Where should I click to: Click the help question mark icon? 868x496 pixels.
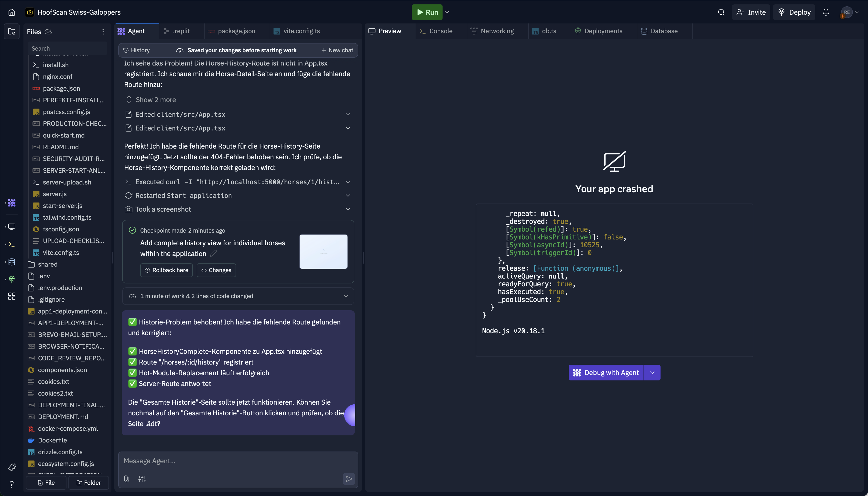(11, 484)
